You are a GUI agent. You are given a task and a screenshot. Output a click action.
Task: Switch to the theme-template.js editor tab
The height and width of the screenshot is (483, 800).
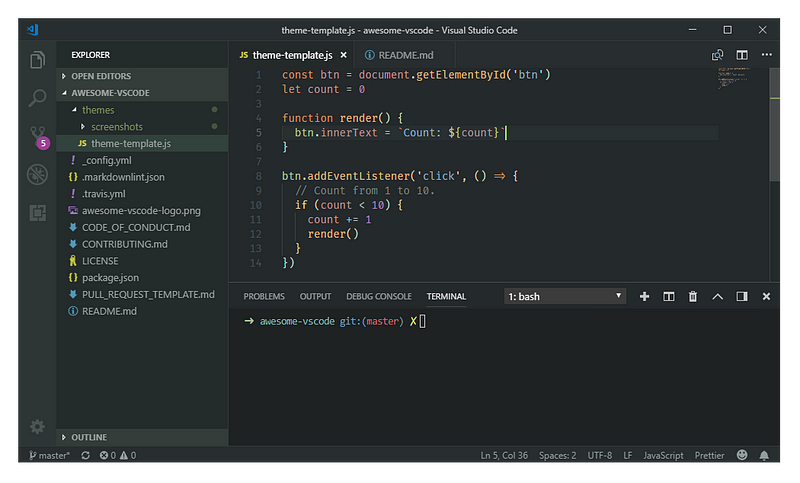tap(292, 55)
